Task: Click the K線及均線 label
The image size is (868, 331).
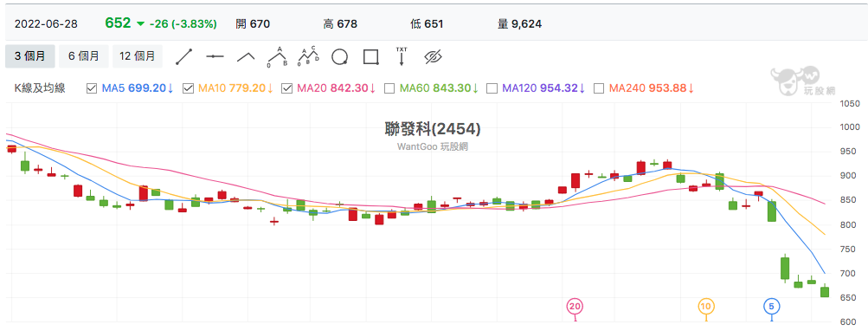Action: point(39,88)
